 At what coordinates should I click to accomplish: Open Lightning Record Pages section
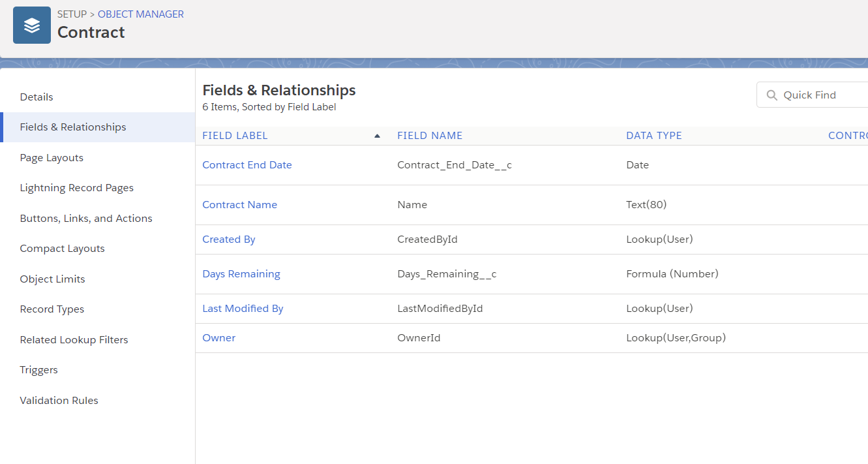coord(76,188)
